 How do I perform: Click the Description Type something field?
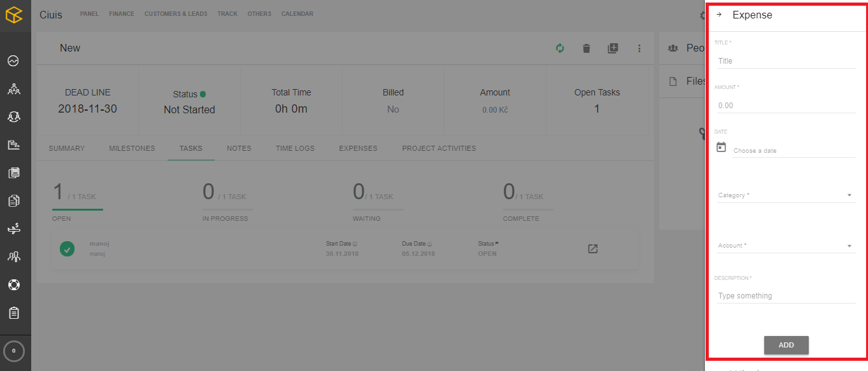coord(785,296)
